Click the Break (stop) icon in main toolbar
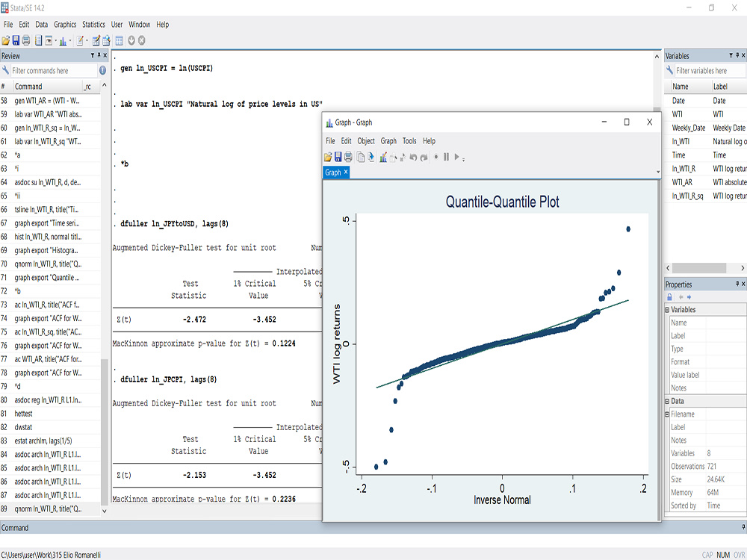 point(141,41)
